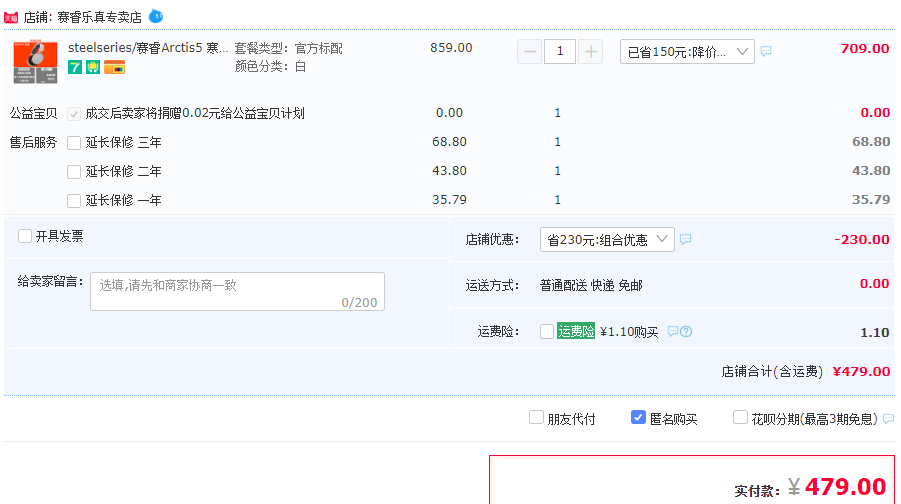This screenshot has height=504, width=901.
Task: Click the comment icon next to 店铺优惠 dropdown
Action: point(686,240)
